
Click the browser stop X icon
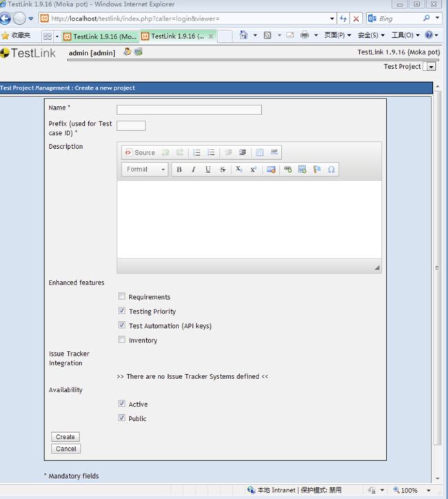pos(356,19)
